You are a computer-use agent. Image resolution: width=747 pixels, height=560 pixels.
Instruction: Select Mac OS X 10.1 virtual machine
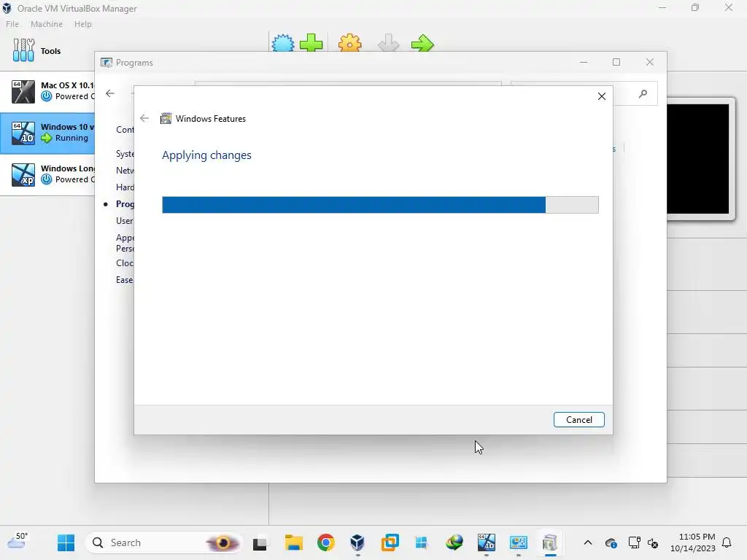(x=47, y=91)
